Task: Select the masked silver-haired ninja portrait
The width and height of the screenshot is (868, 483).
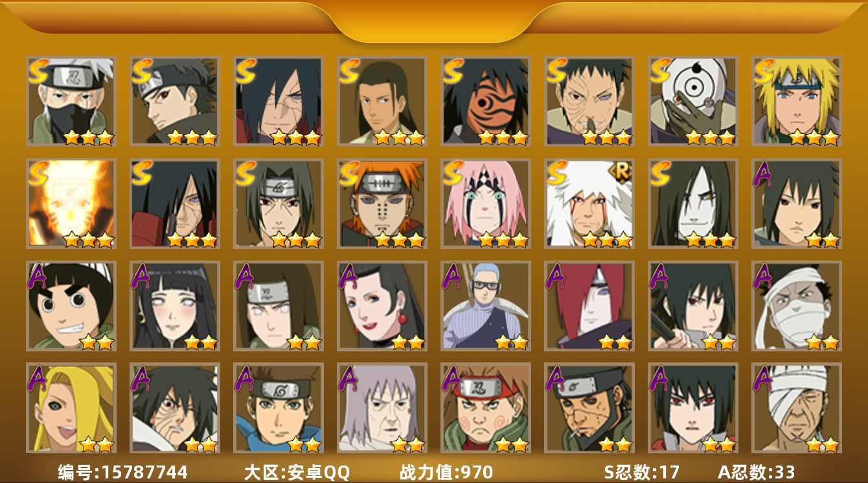Action: 71,100
